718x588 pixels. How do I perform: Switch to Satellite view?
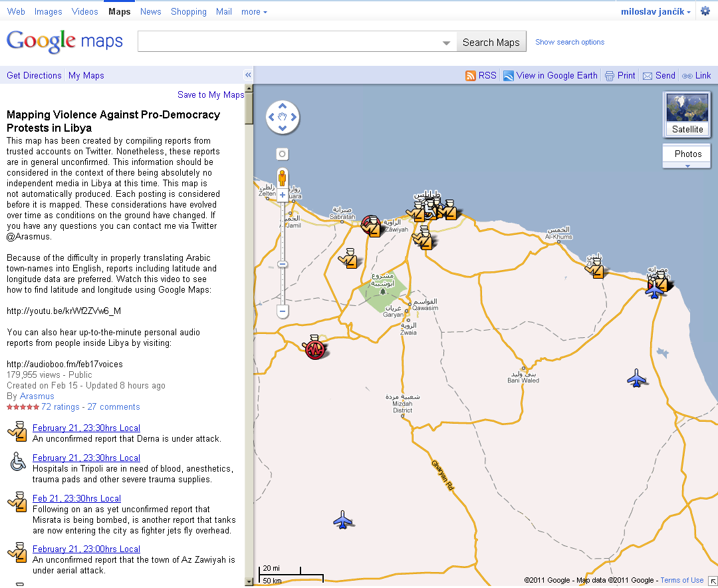[687, 114]
